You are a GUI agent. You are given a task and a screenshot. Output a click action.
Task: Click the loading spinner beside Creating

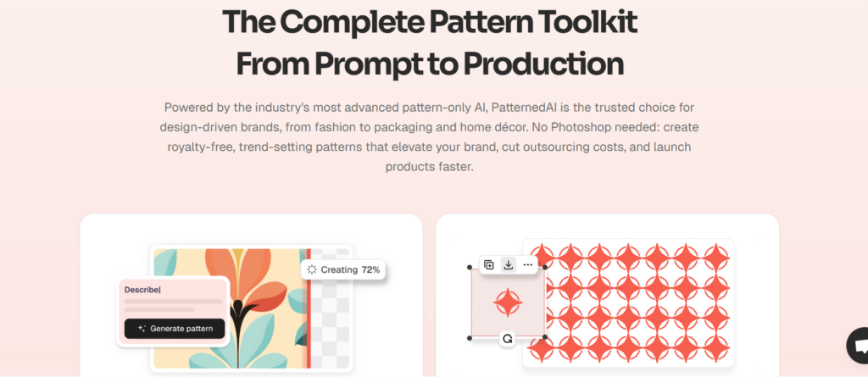coord(312,269)
